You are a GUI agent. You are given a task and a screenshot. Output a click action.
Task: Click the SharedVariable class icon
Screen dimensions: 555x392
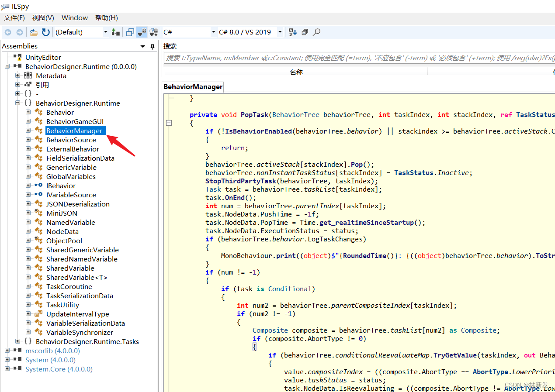pos(38,268)
